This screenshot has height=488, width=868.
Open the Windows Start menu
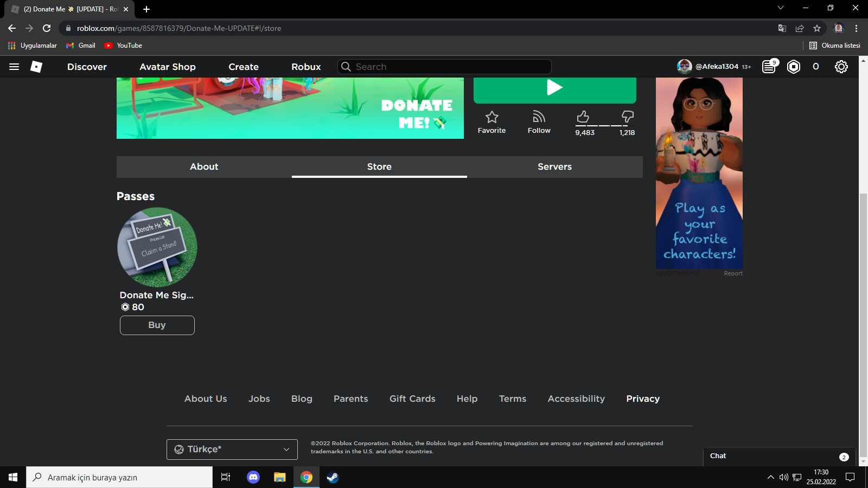pyautogui.click(x=13, y=477)
